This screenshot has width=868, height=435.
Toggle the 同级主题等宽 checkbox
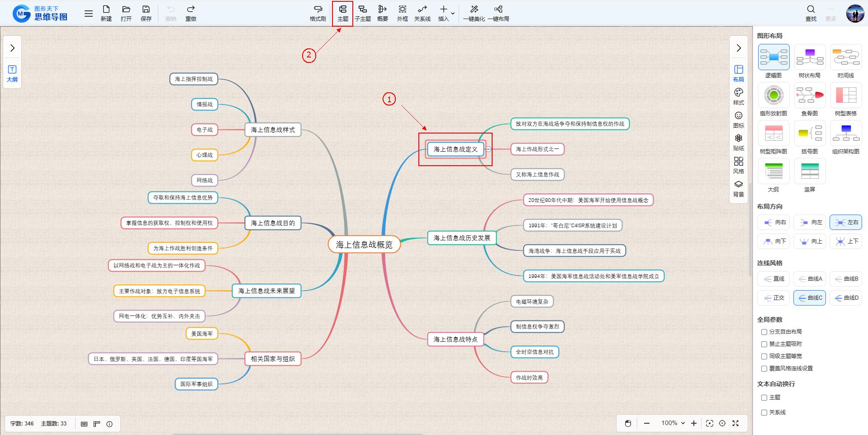764,356
